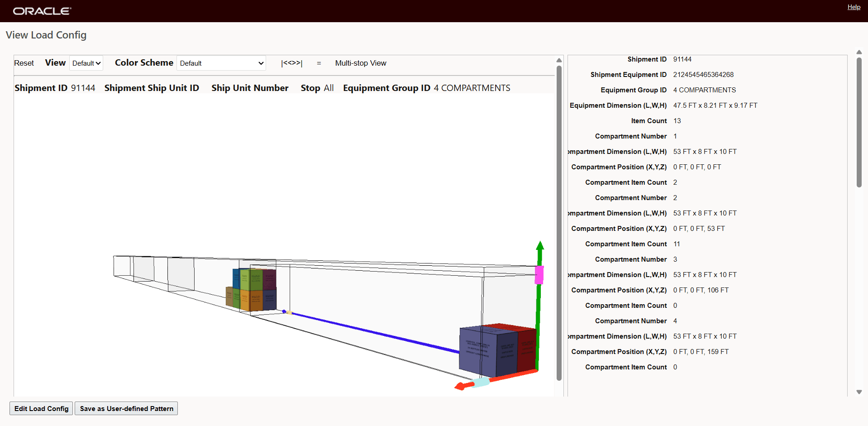Click the Shipment Ship Unit ID label
Screen dimensions: 868x426
152,88
